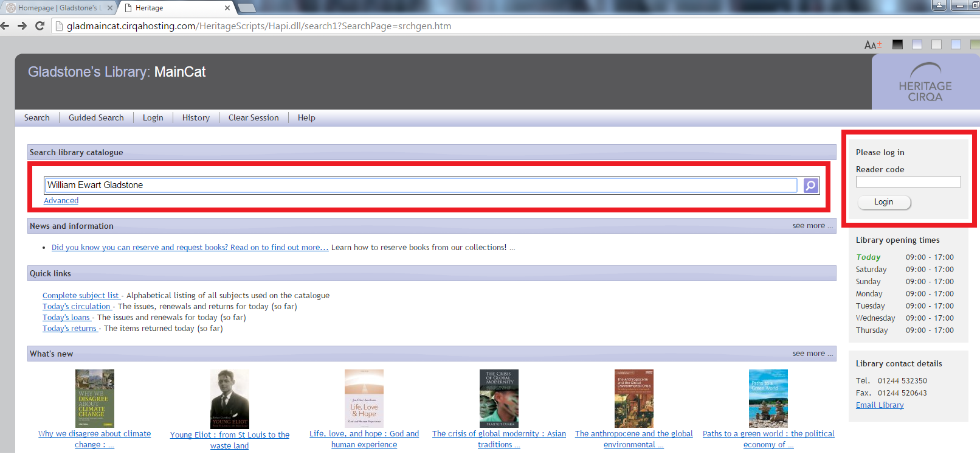The height and width of the screenshot is (454, 980).
Task: Select History in the navigation bar
Action: point(196,117)
